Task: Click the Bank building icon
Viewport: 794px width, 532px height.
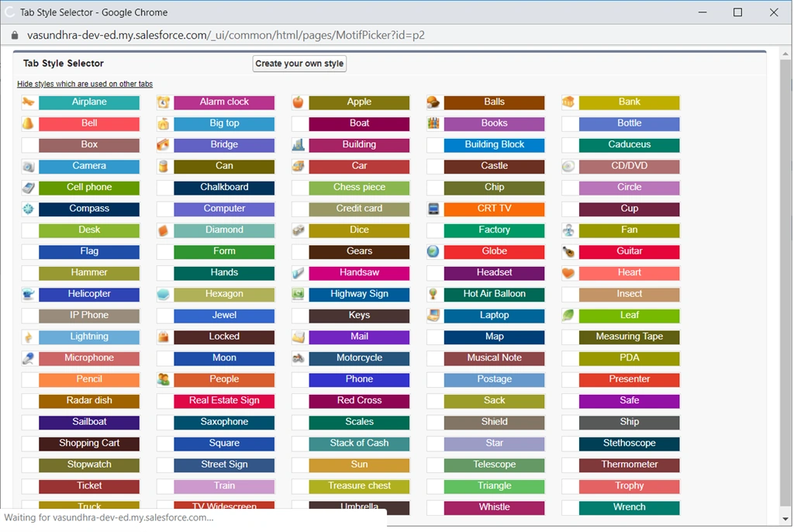Action: click(x=568, y=102)
